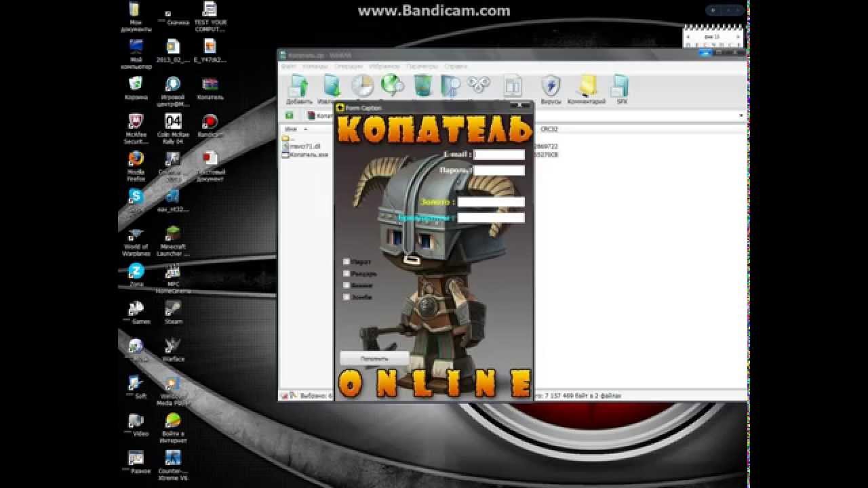Click the Colin McRae Rally 04 desktop icon

pos(173,129)
